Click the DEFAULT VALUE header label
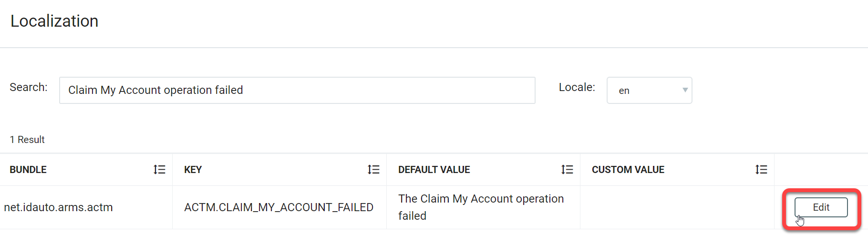 coord(434,170)
